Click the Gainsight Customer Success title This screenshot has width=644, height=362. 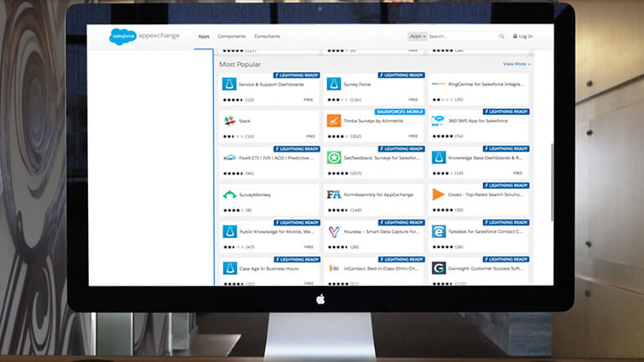point(486,268)
